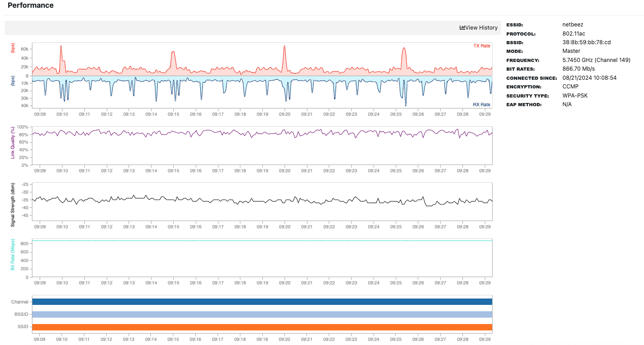This screenshot has height=345, width=644.
Task: Click the security type value WPA-PSK
Action: [575, 96]
